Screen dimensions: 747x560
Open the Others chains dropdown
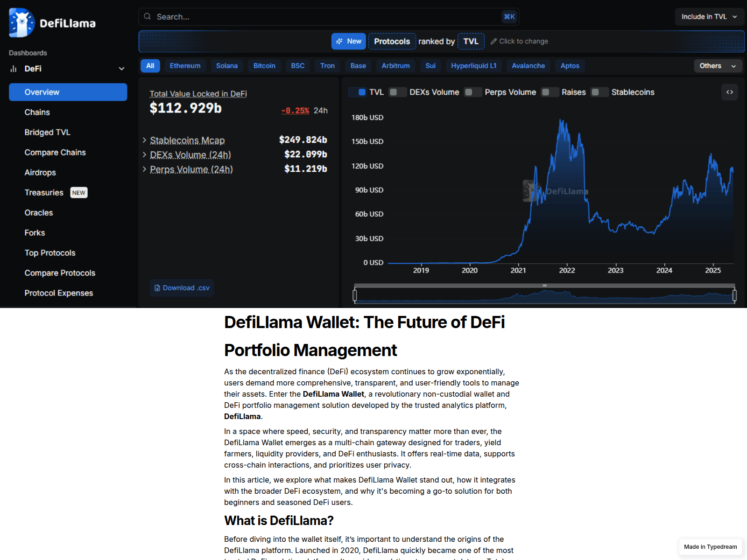[x=718, y=66]
